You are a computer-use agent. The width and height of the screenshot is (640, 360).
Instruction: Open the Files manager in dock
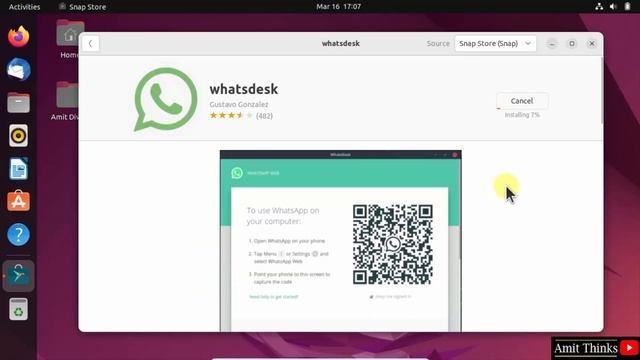point(18,102)
